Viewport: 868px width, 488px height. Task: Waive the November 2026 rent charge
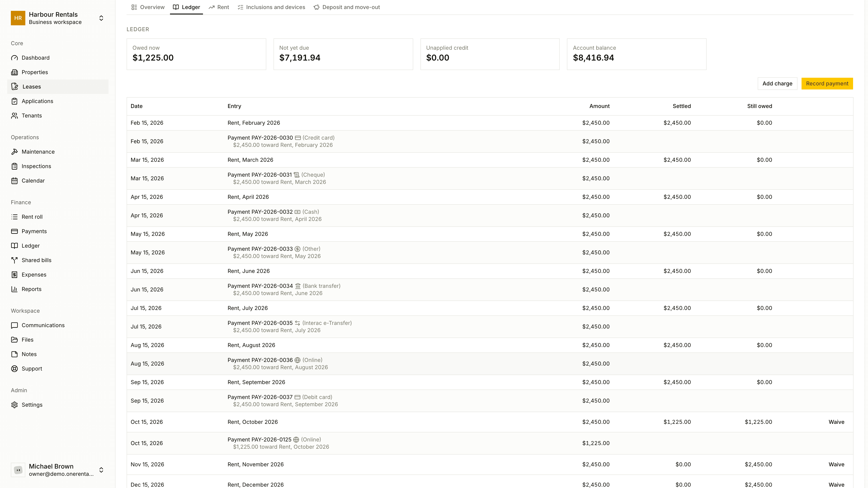[836, 465]
